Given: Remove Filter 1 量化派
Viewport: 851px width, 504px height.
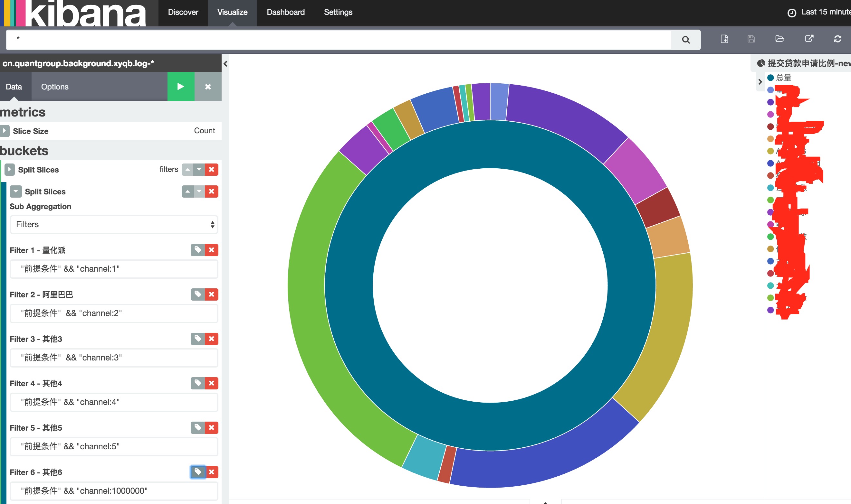Looking at the screenshot, I should click(211, 250).
